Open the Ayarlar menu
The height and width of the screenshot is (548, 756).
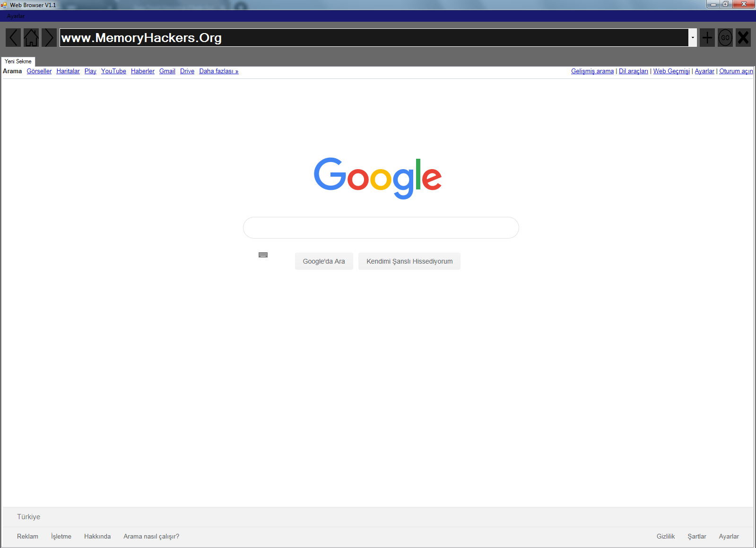click(x=16, y=16)
